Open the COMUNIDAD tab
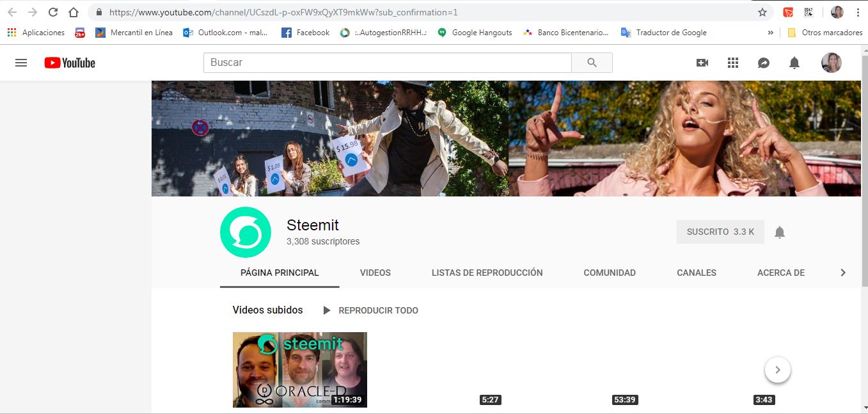Screen dimensions: 868x414 (x=610, y=273)
